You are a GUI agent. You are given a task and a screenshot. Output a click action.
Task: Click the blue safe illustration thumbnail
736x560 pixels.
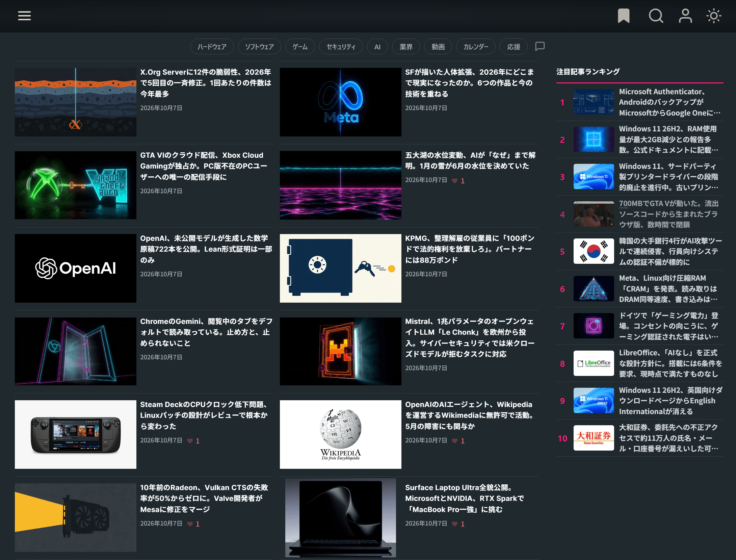(x=340, y=268)
